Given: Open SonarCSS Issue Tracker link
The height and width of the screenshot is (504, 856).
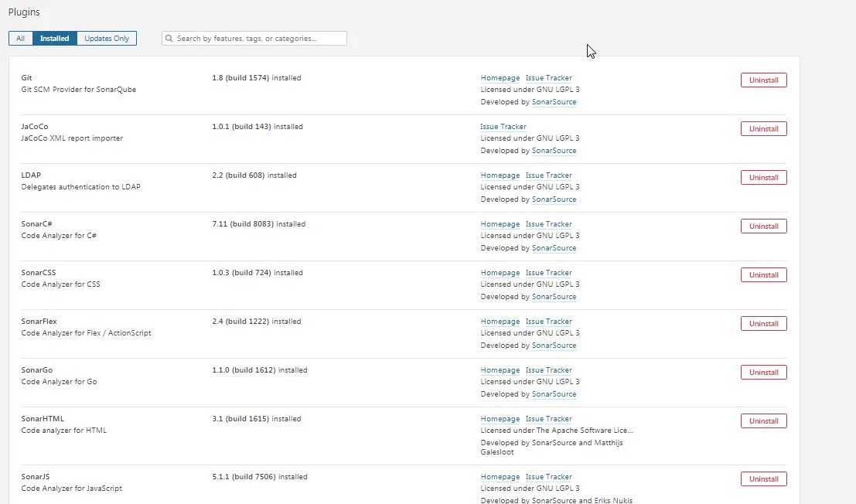Looking at the screenshot, I should click(x=549, y=273).
